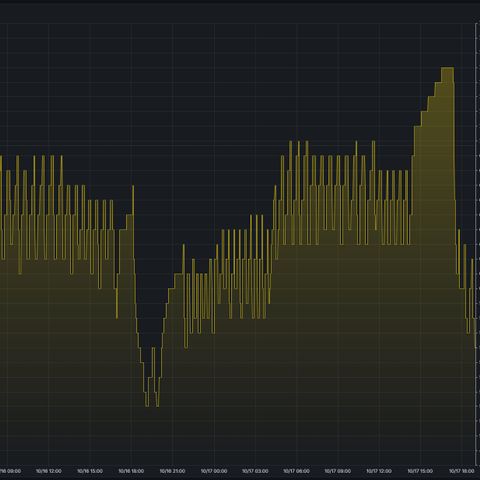Click the isolated spike just before the deep dip

pos(133,200)
